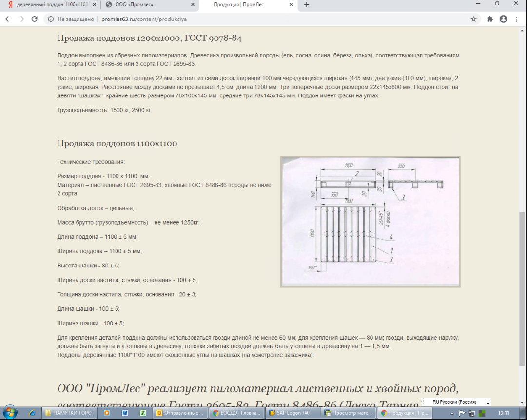Open the Action Center flag tray icon
This screenshot has height=420, width=527.
click(x=462, y=413)
